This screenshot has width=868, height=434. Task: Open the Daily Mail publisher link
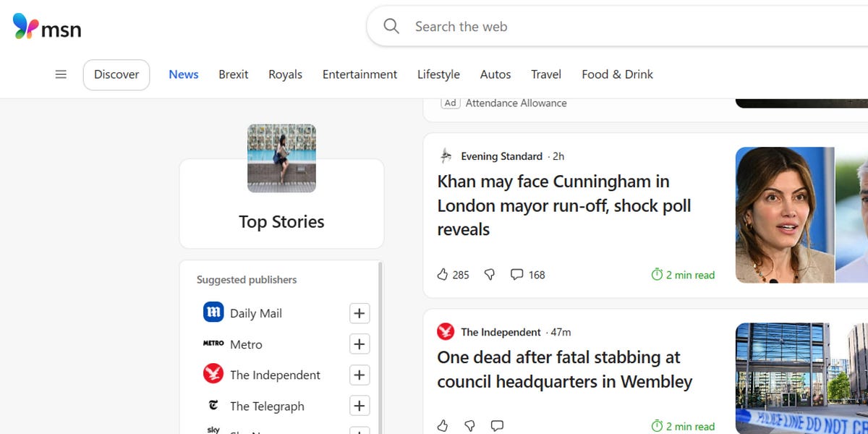click(256, 313)
